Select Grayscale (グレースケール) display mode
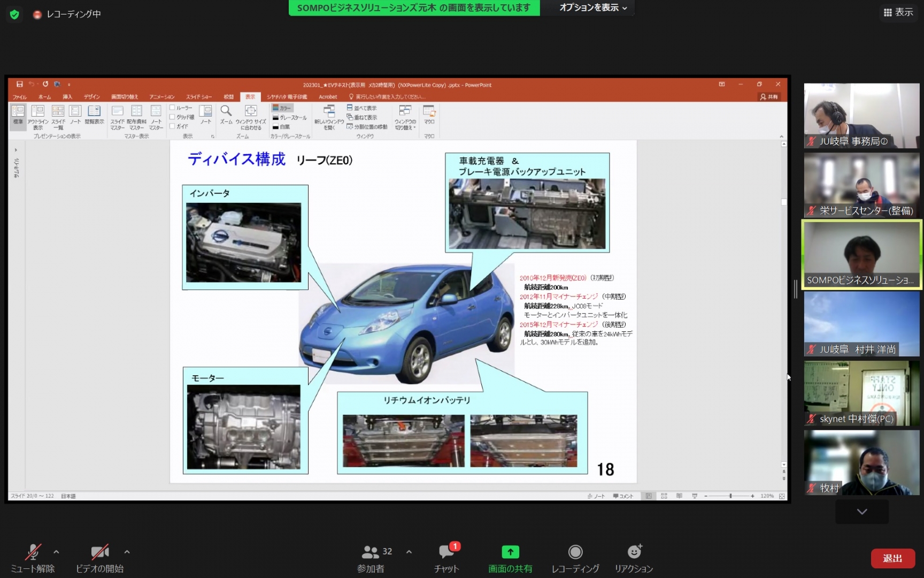 290,117
